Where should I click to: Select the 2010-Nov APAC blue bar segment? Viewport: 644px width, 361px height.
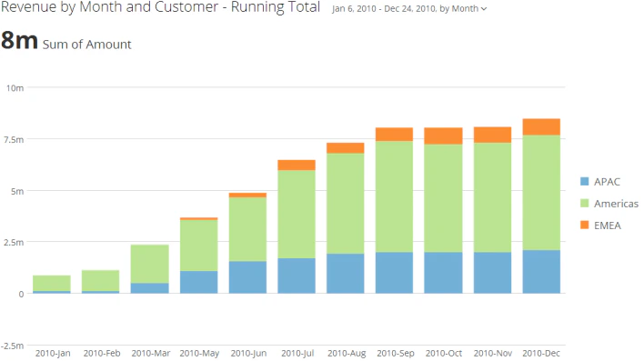(492, 273)
